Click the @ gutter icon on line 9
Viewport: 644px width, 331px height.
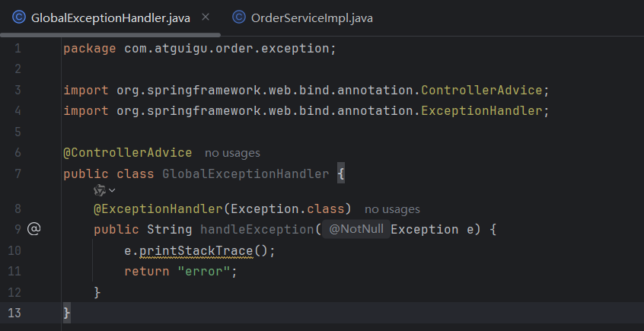pyautogui.click(x=33, y=229)
